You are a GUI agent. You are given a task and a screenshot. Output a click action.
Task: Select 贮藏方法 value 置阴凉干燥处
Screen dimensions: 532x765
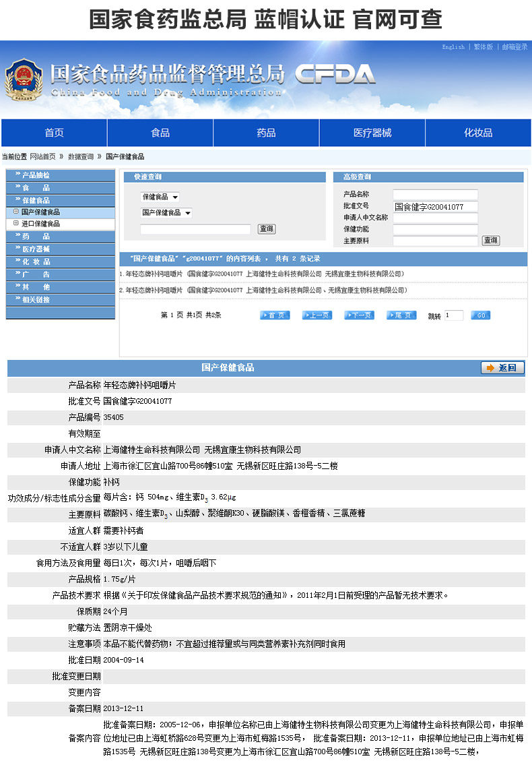(x=128, y=628)
